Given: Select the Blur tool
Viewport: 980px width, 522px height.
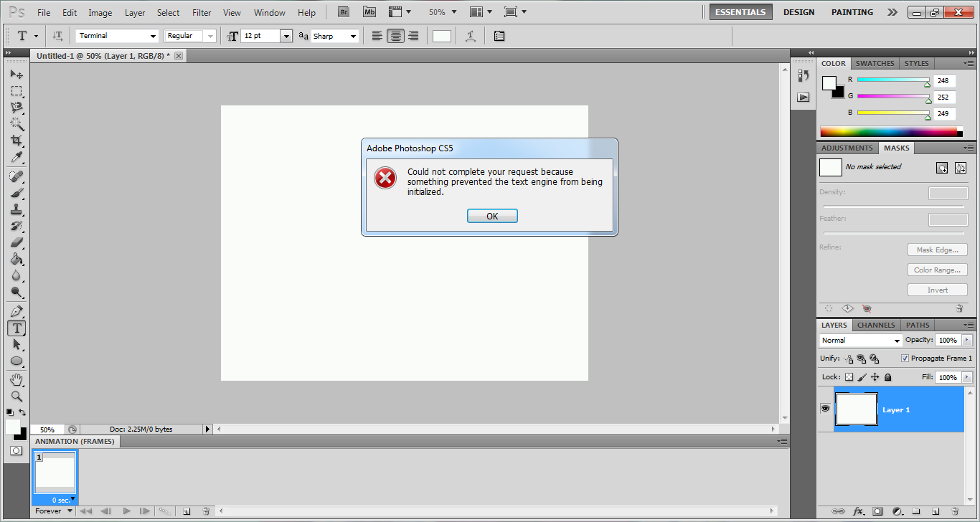Looking at the screenshot, I should 17,275.
